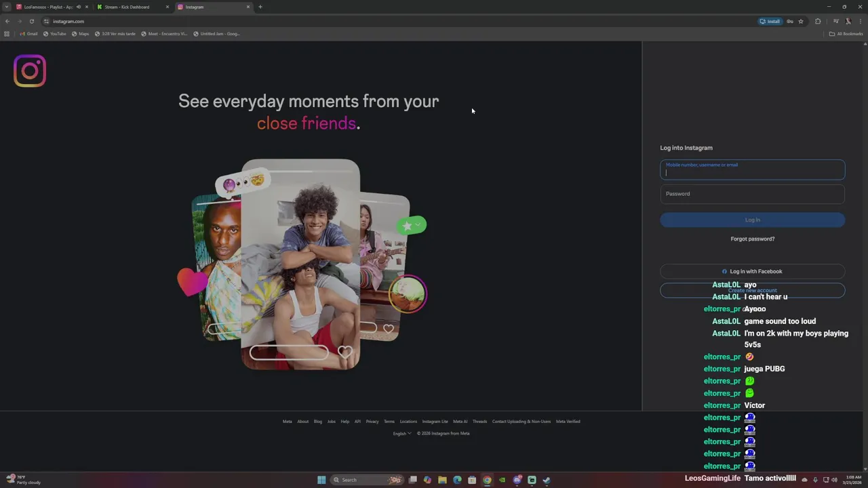868x488 pixels.
Task: Click the username or email field
Action: pos(753,169)
